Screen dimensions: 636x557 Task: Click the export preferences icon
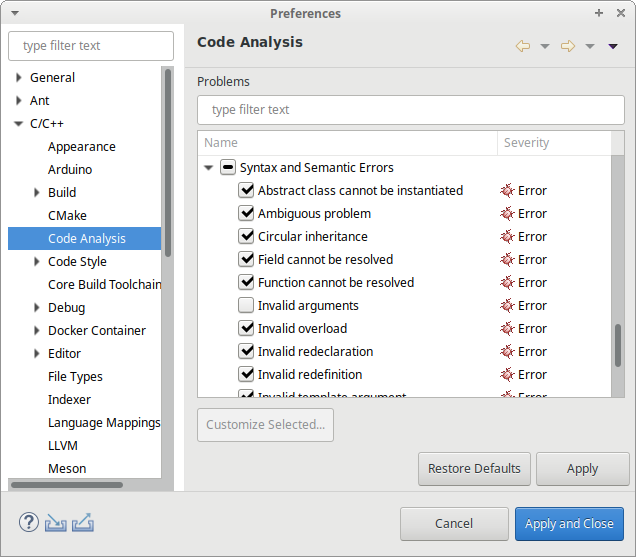[83, 523]
